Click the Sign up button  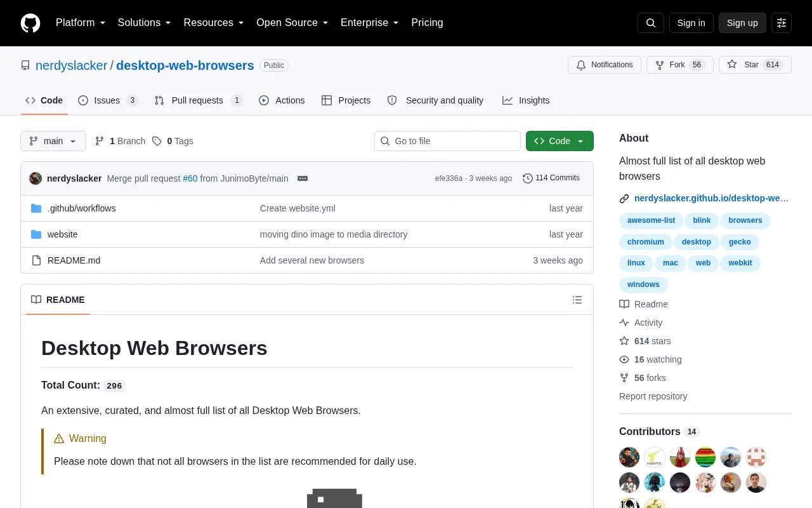pyautogui.click(x=742, y=23)
